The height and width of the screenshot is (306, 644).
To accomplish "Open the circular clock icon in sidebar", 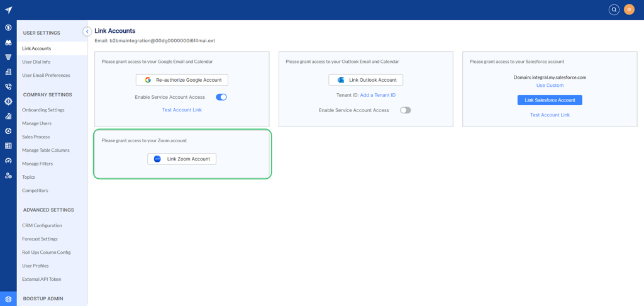I will point(8,131).
